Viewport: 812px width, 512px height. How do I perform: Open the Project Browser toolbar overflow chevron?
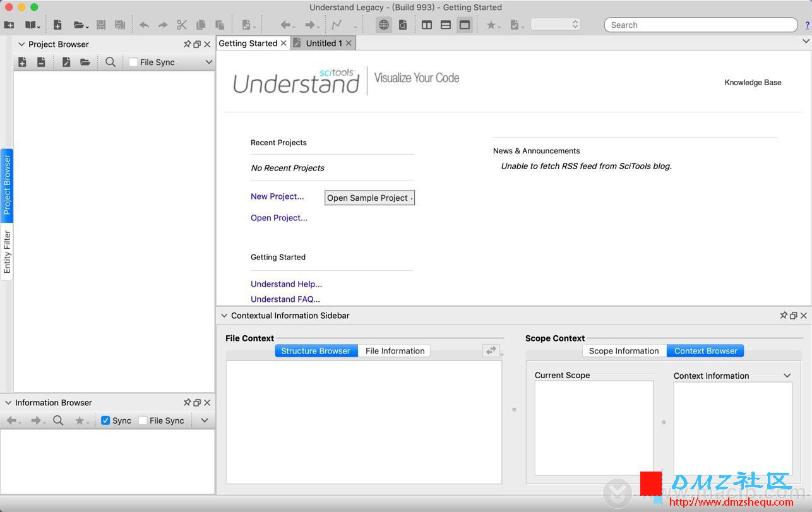(x=209, y=62)
